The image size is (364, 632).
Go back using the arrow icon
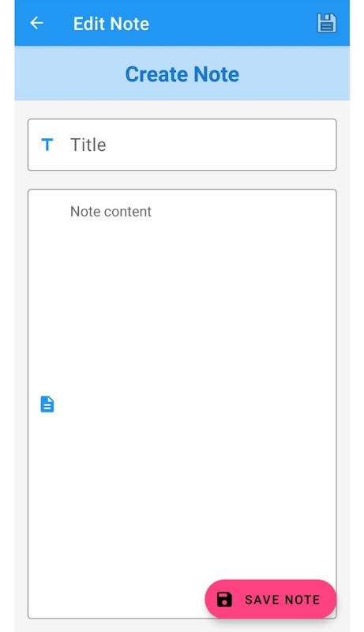click(36, 23)
